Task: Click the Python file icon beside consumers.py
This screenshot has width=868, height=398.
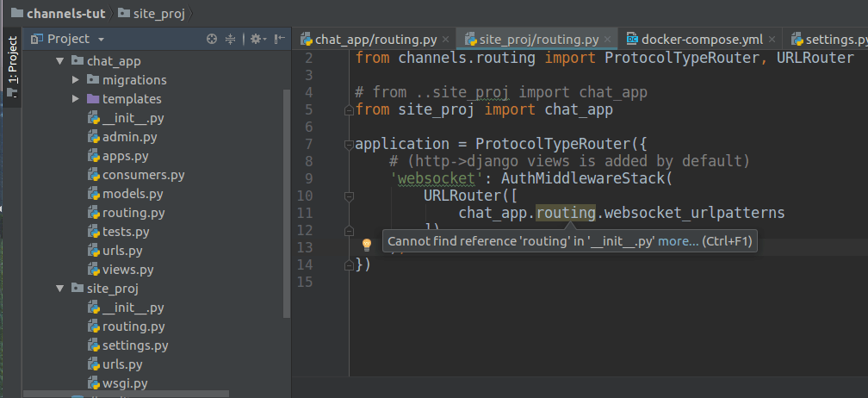Action: click(94, 175)
